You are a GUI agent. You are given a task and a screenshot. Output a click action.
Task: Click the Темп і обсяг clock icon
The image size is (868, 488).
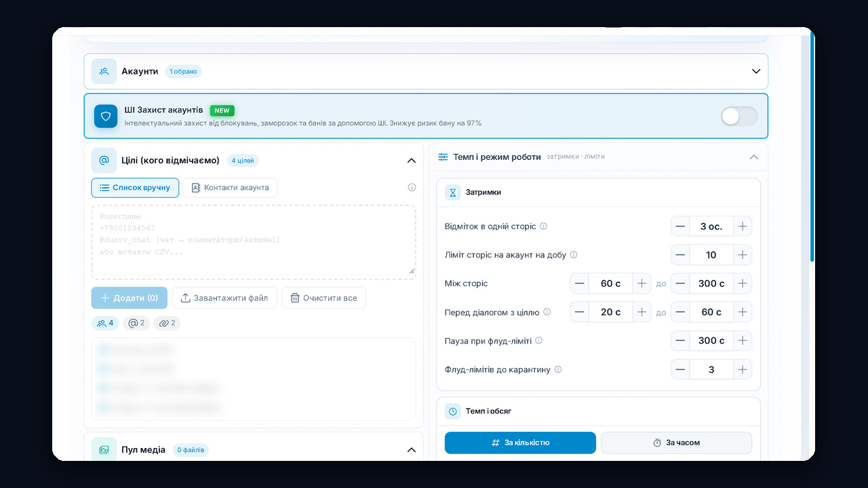click(453, 411)
